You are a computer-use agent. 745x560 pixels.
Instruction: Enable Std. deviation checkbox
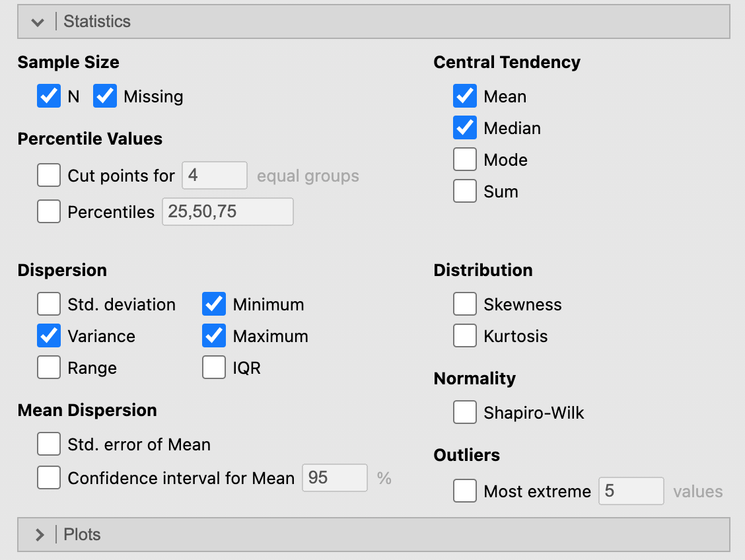pos(49,304)
